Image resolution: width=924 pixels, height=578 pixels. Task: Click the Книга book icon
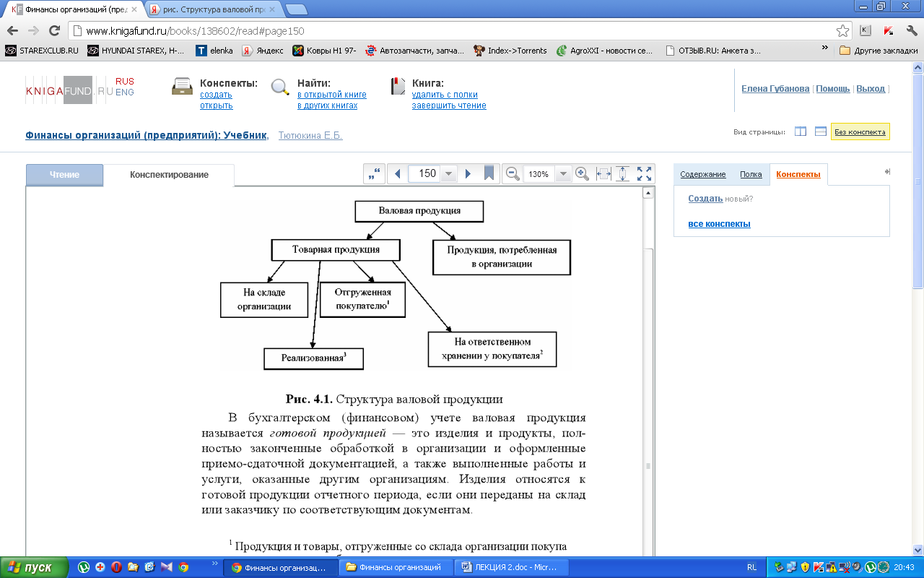point(398,87)
